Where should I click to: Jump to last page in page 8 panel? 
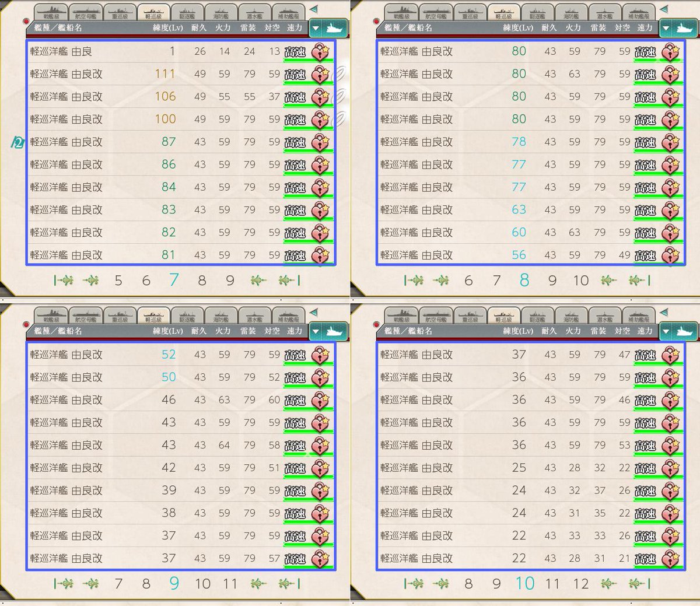[x=639, y=281]
